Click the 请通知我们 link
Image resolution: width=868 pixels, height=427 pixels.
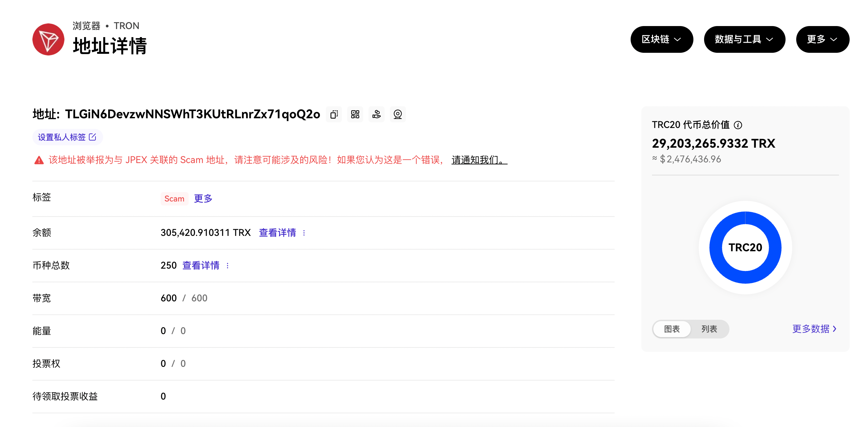click(x=479, y=160)
